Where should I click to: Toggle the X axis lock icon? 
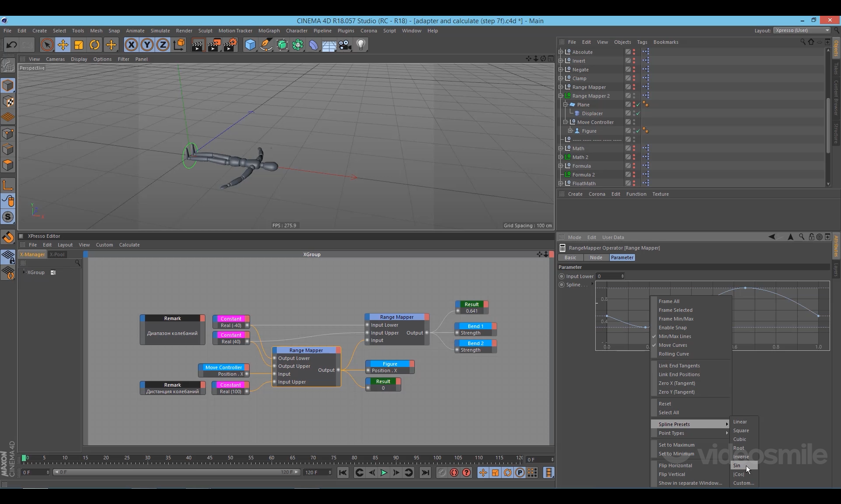131,45
